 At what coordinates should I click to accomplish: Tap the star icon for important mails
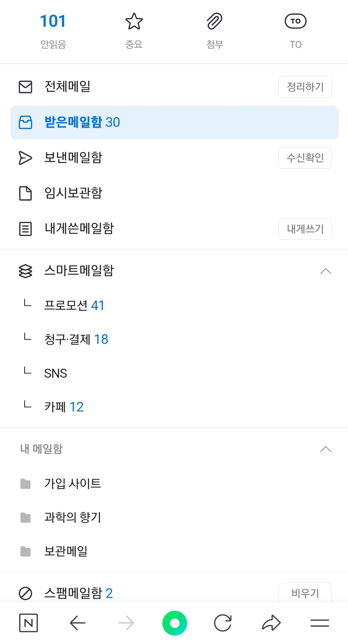[x=134, y=22]
